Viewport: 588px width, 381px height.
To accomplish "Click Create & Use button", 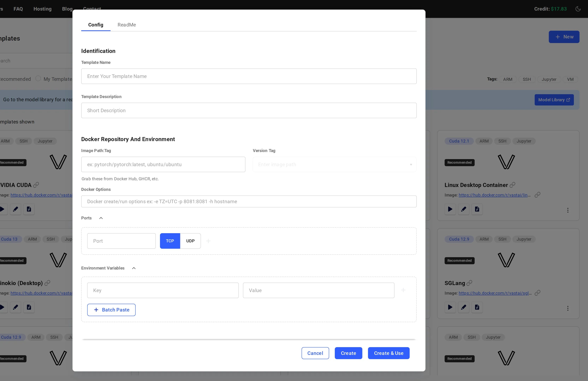I will click(x=389, y=353).
